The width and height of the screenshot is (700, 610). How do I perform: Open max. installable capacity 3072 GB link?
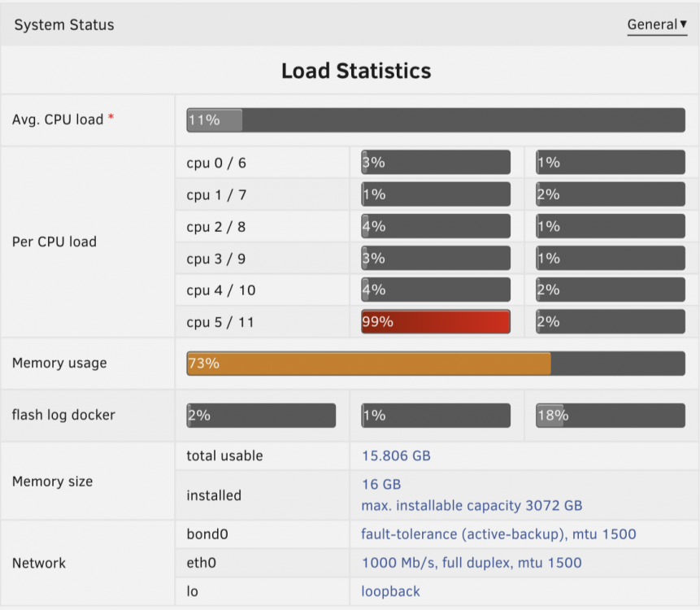coord(472,506)
